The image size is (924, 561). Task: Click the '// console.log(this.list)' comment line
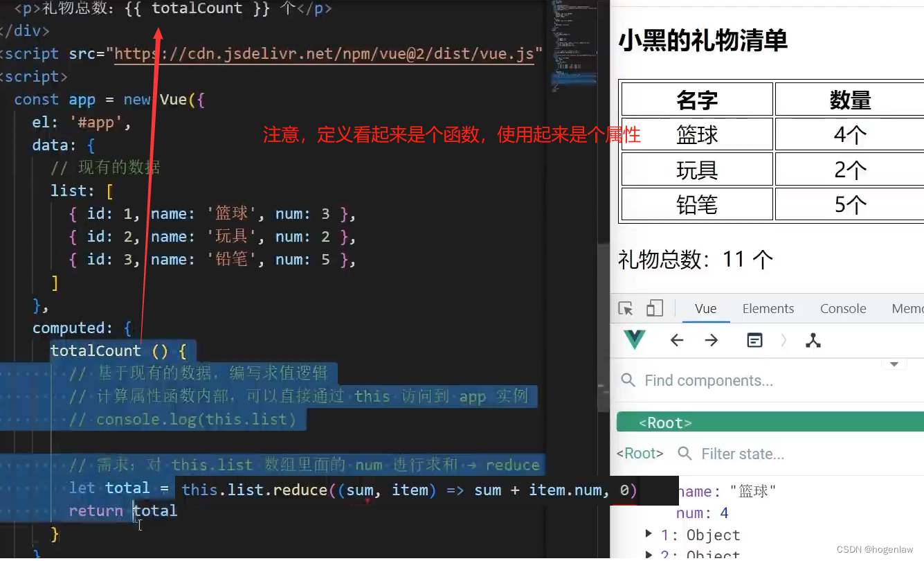[182, 419]
